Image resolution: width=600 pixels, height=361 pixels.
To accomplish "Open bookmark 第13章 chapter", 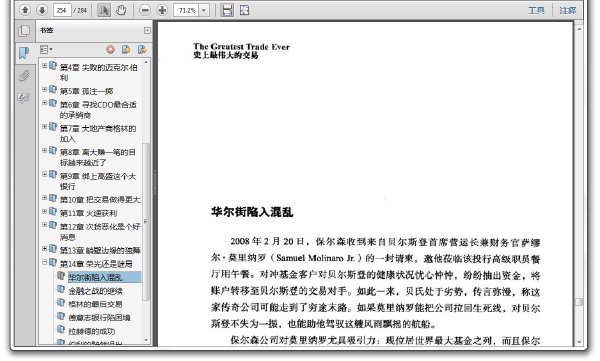I will 100,250.
